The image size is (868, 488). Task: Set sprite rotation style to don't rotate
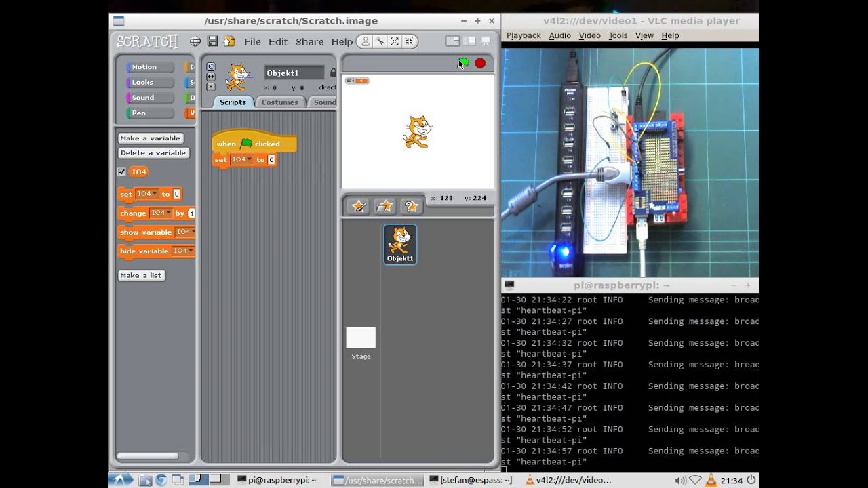(211, 87)
